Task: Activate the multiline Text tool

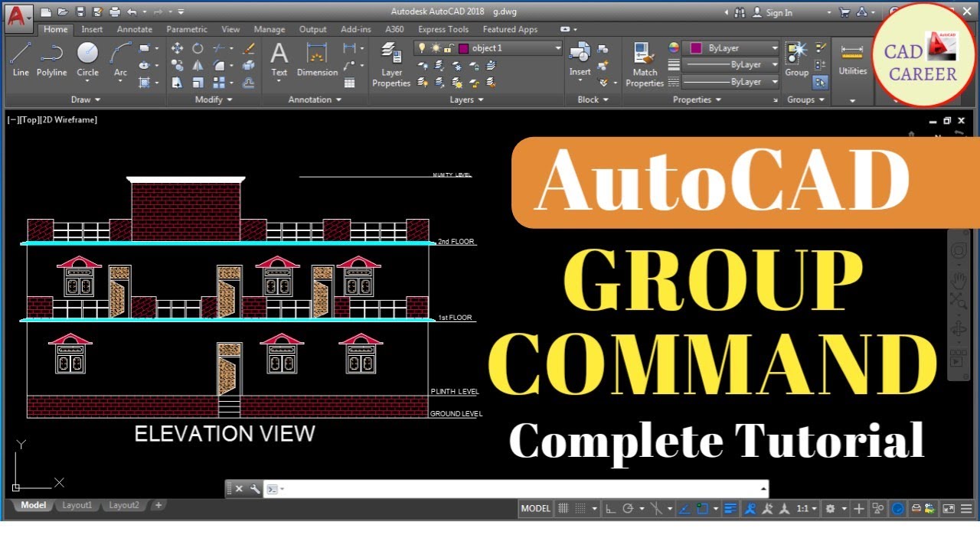Action: coord(279,60)
